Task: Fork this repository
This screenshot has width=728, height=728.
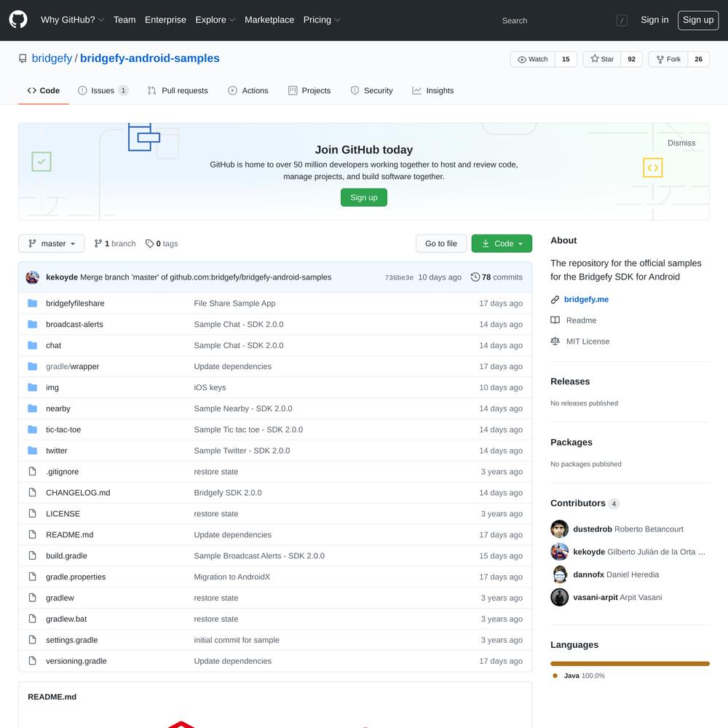Action: pos(668,59)
